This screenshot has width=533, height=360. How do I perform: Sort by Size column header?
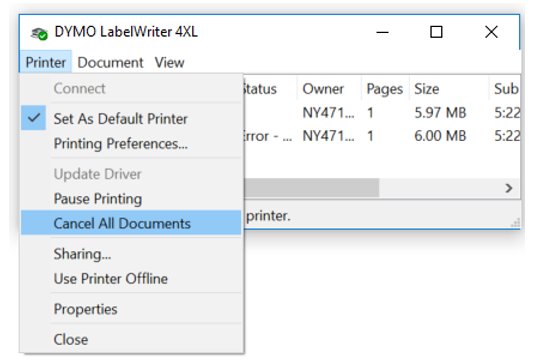click(449, 89)
